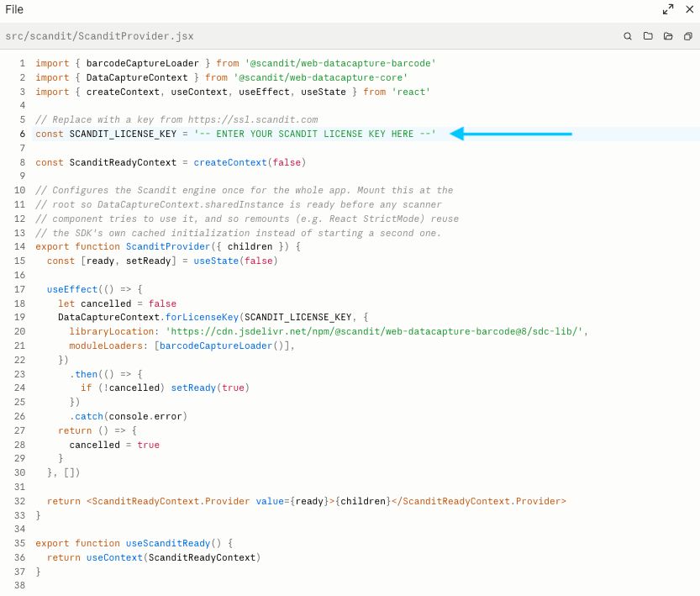Open search in the file viewer
The width and height of the screenshot is (700, 596).
[627, 36]
